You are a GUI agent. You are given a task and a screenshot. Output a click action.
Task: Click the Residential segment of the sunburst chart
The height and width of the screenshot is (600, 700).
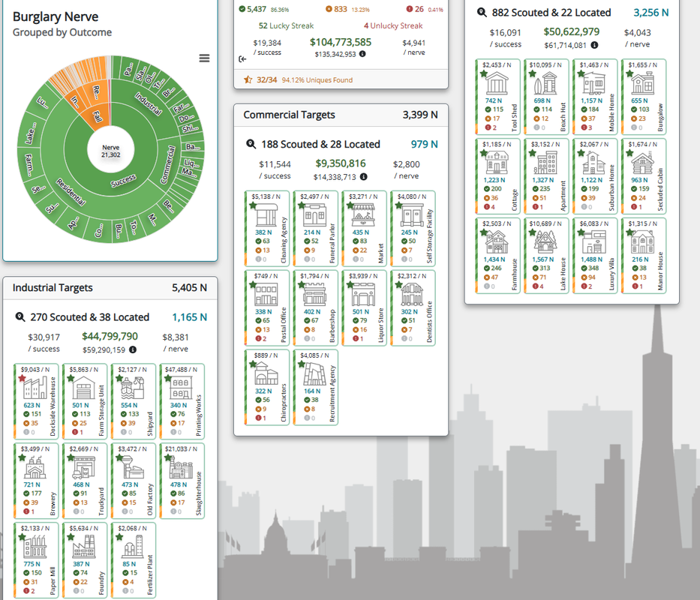tap(71, 192)
